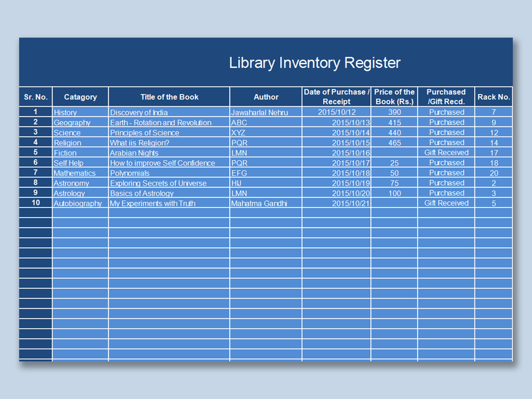The height and width of the screenshot is (399, 532).
Task: Click rack number 20 cell
Action: [494, 173]
